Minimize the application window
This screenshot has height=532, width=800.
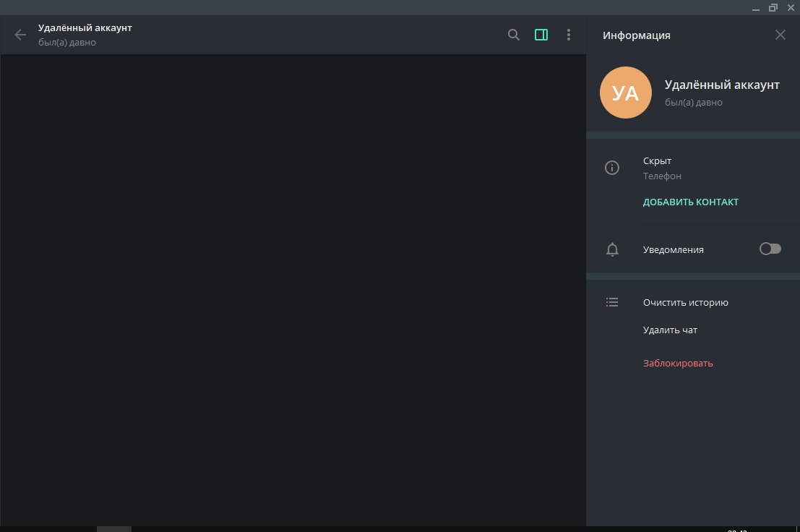point(756,8)
